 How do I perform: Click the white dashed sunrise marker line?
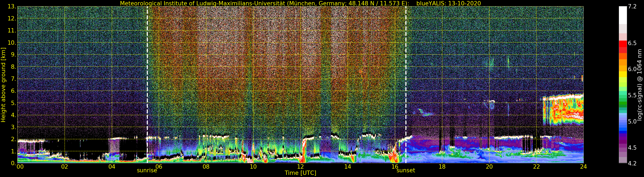147,85
